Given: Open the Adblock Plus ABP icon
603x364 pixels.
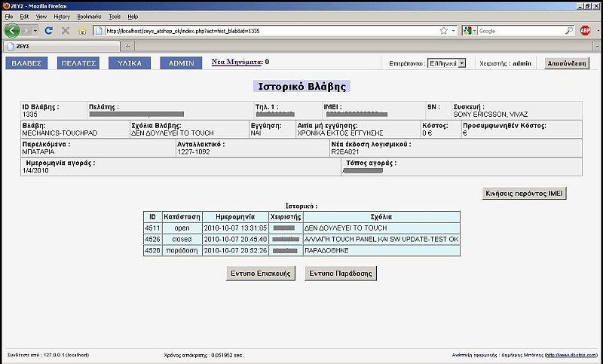Looking at the screenshot, I should click(x=585, y=31).
